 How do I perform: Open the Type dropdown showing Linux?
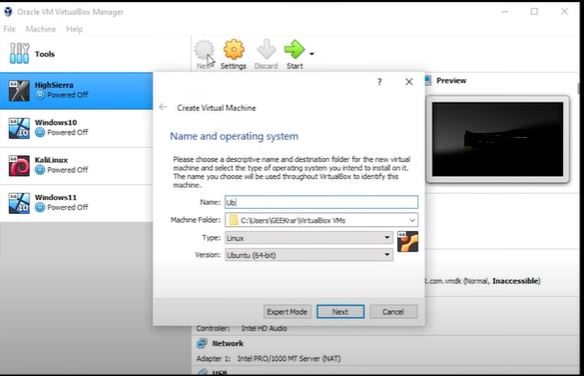pyautogui.click(x=309, y=238)
